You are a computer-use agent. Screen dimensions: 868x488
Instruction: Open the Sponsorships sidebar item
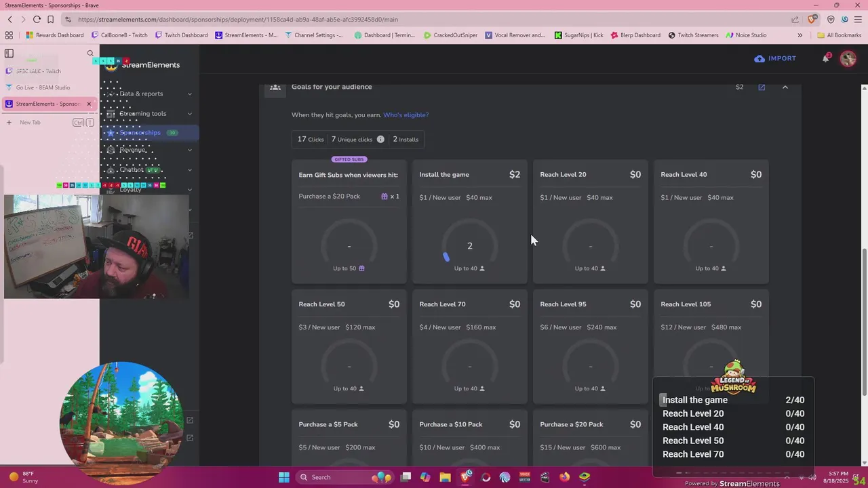click(149, 133)
